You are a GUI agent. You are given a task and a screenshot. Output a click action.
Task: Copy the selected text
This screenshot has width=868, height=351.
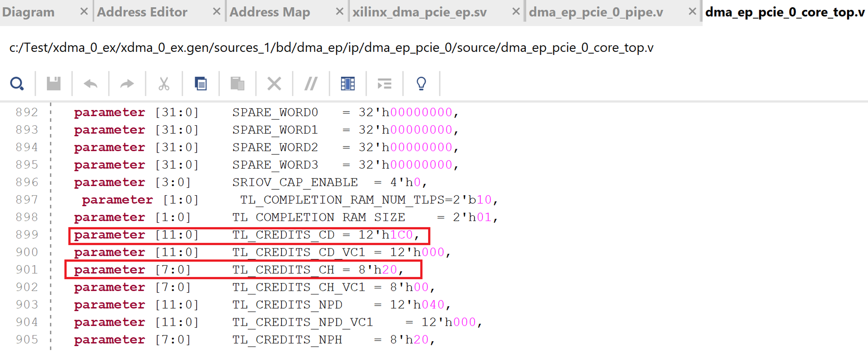[x=201, y=83]
